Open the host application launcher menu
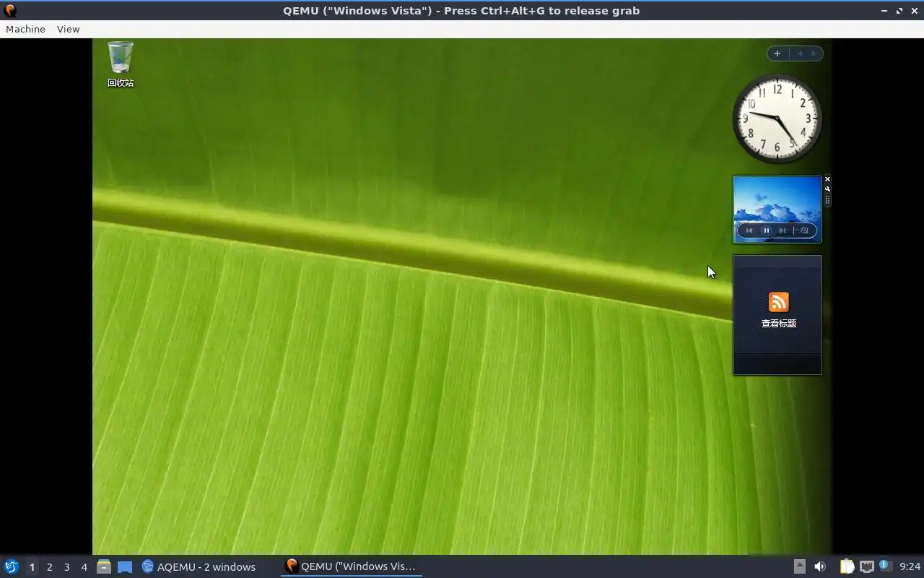 click(12, 566)
